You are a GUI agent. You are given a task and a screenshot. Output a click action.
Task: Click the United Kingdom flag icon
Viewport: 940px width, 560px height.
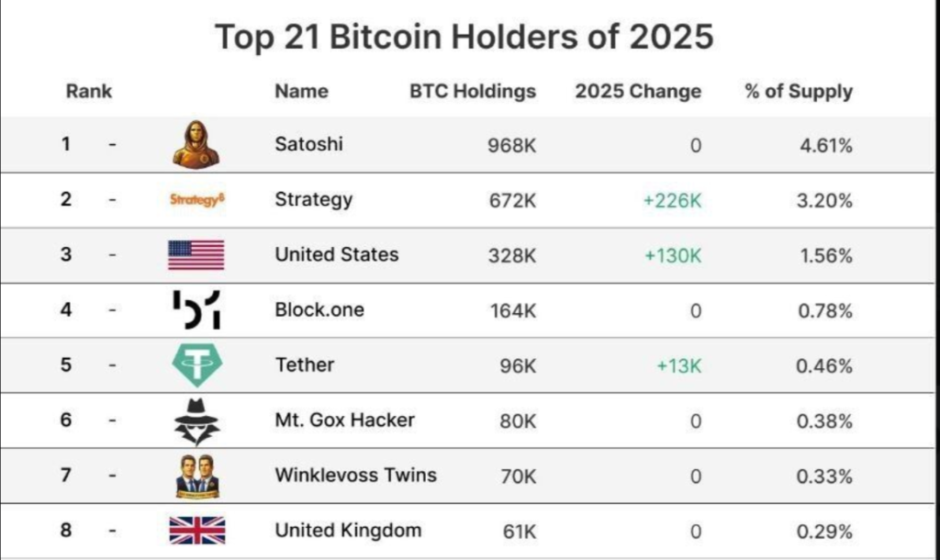[x=196, y=530]
